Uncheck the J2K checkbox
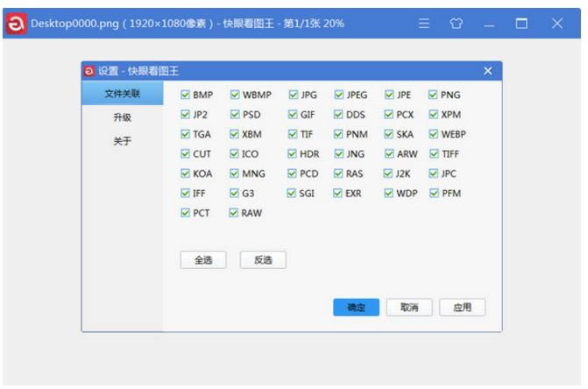This screenshot has width=588, height=389. [387, 173]
